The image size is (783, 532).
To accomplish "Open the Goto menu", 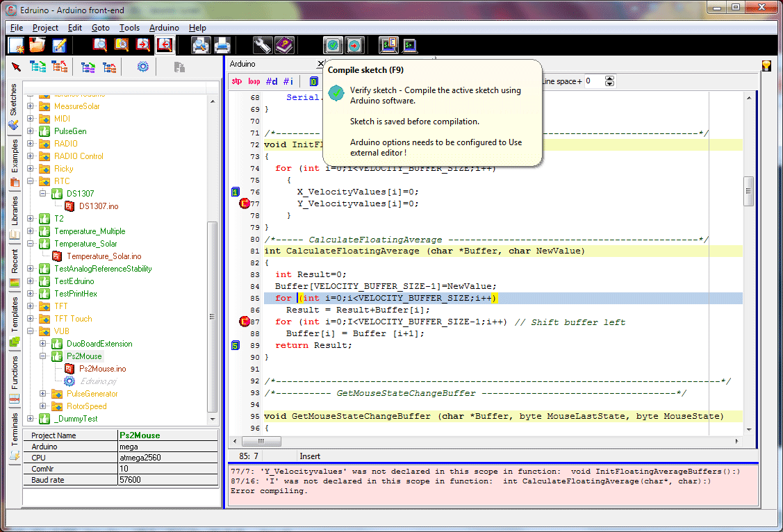I will 100,28.
